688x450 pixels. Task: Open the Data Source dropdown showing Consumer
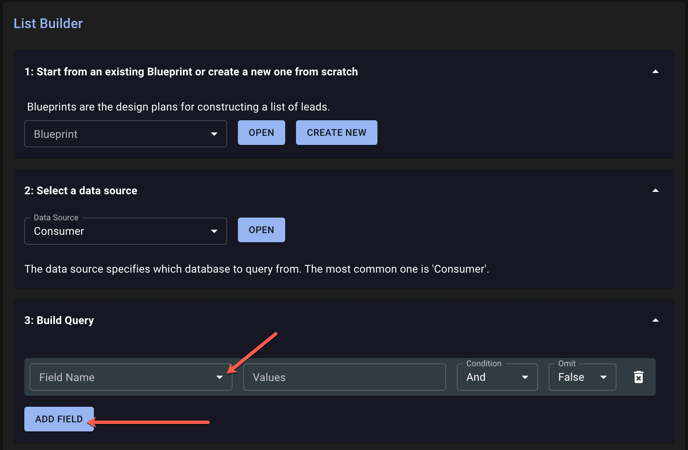tap(125, 231)
